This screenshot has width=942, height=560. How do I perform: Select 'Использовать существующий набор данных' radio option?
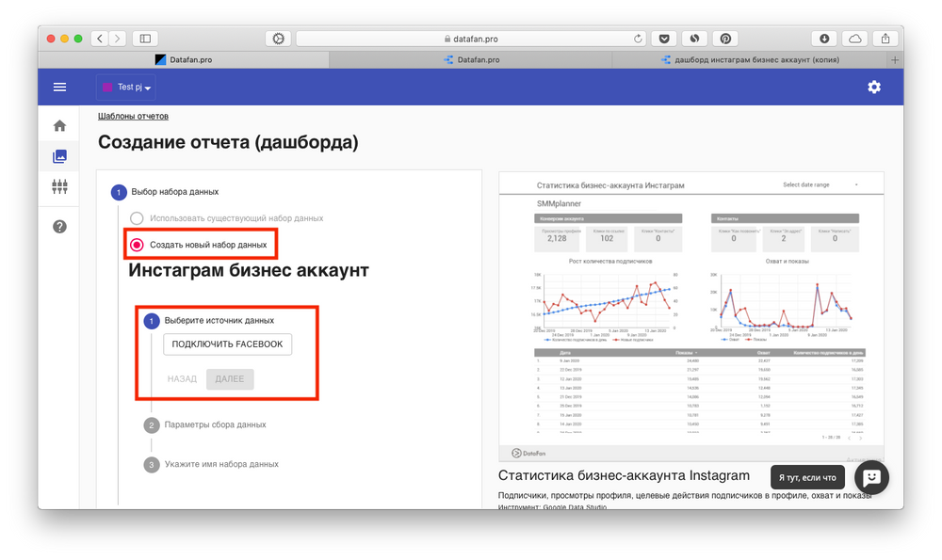coord(137,217)
